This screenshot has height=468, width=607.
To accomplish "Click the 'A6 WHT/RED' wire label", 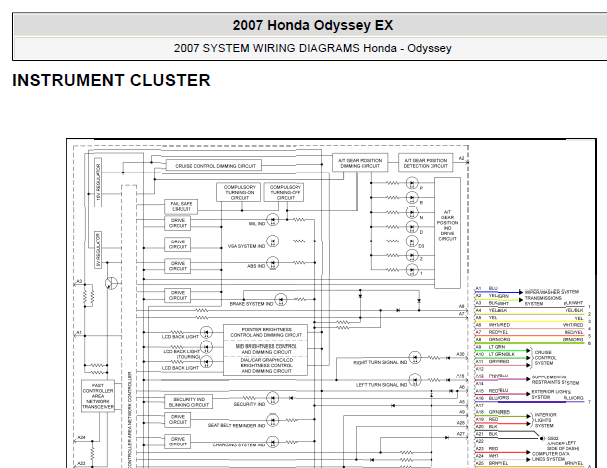I will tap(493, 325).
